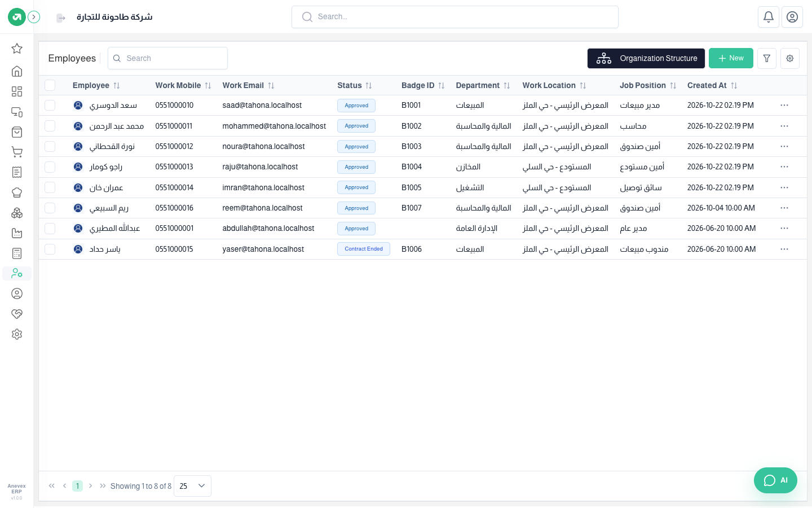Viewport: 812px width, 508px height.
Task: Open the handshake heart sidebar icon
Action: click(x=17, y=314)
